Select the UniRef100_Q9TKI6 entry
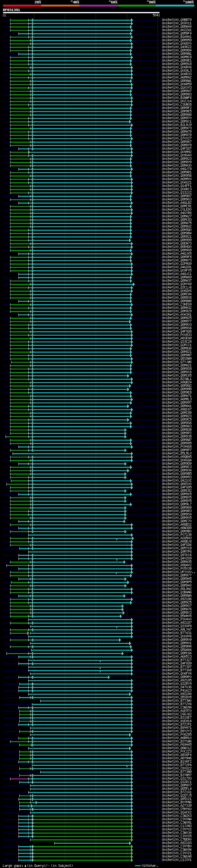197x868 pixels. pos(176,555)
